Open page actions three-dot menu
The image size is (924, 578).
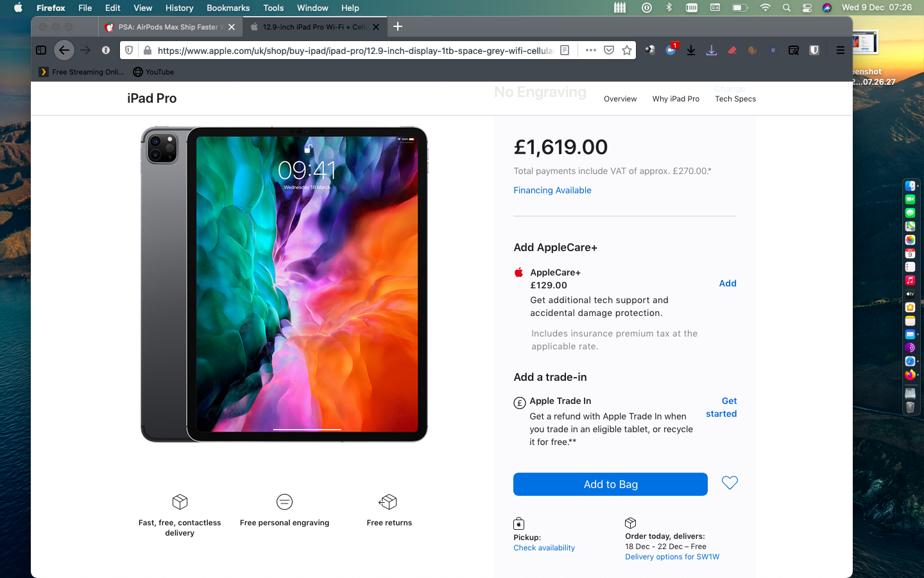click(591, 50)
